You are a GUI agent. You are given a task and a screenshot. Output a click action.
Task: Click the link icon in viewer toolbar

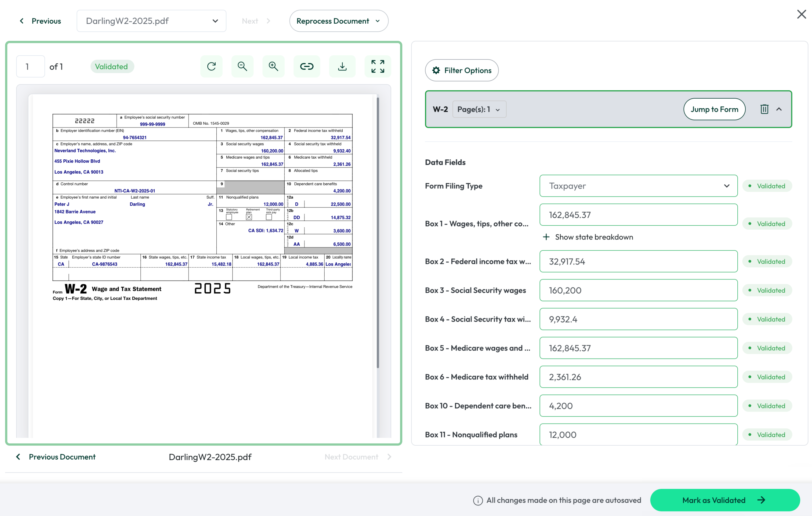click(x=307, y=66)
